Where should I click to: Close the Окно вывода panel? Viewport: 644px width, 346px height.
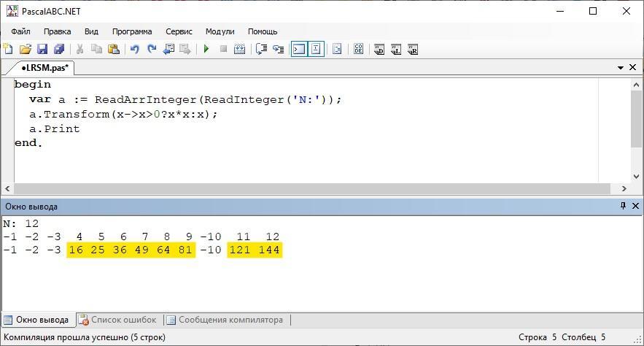pyautogui.click(x=635, y=205)
